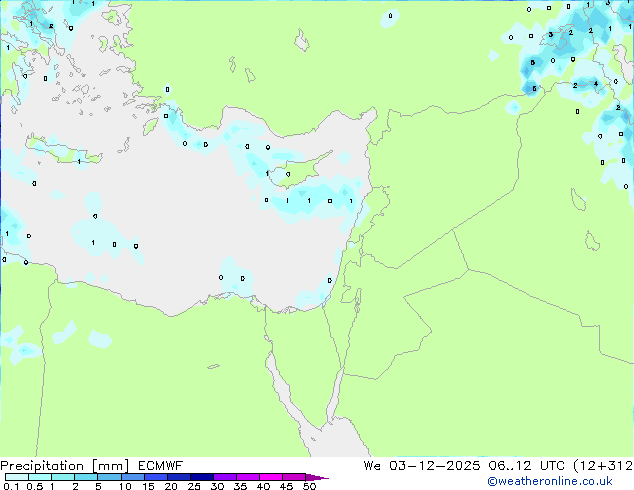The height and width of the screenshot is (490, 634).
Task: Click the '(12+312' forecast offset text
Action: [603, 466]
